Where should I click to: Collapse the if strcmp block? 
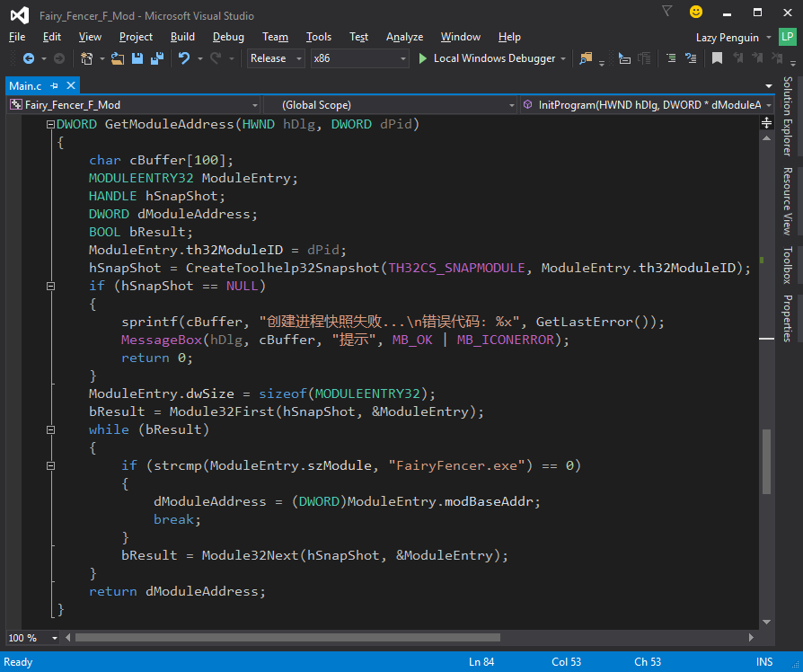(x=50, y=465)
